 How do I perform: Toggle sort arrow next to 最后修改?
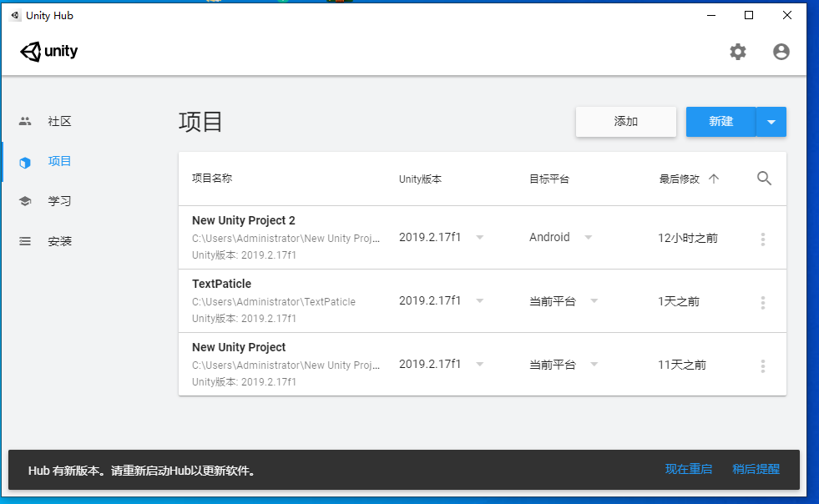tap(714, 179)
